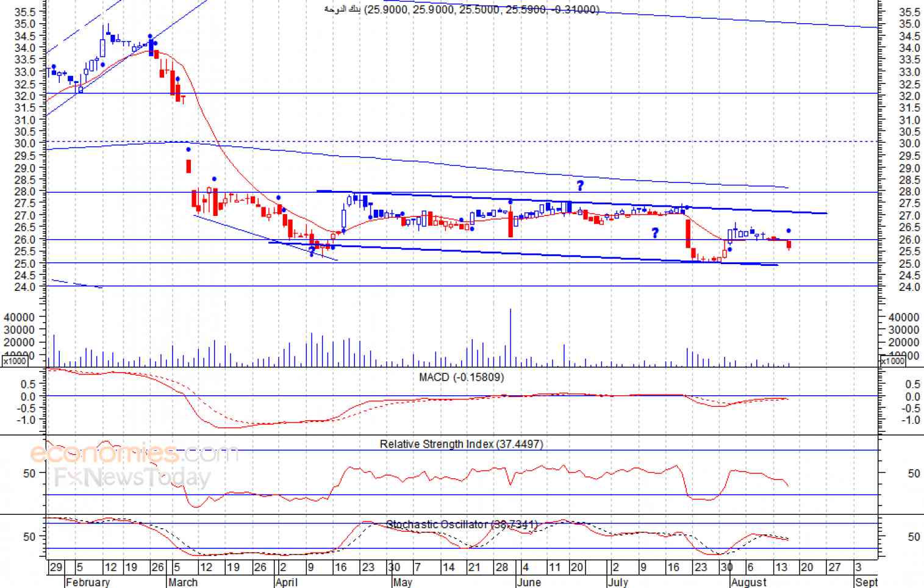Select the Relative Strength Index (37.4497) label
Screen dimensions: 924x588
[462, 444]
